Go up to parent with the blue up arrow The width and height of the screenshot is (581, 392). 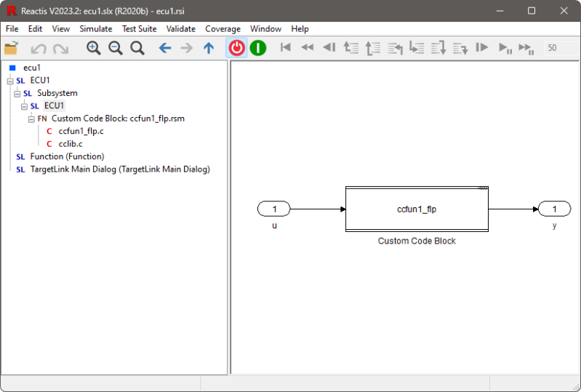point(209,48)
